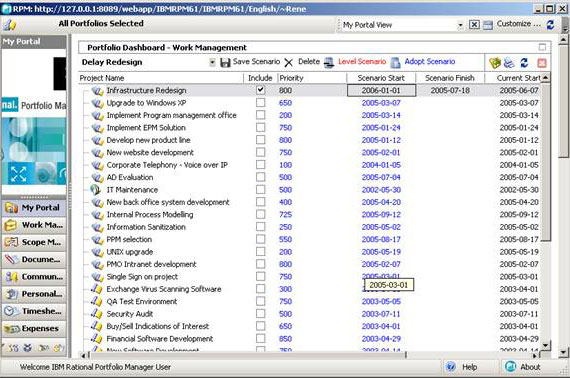
Task: Open the My Portal View dropdown
Action: click(460, 25)
